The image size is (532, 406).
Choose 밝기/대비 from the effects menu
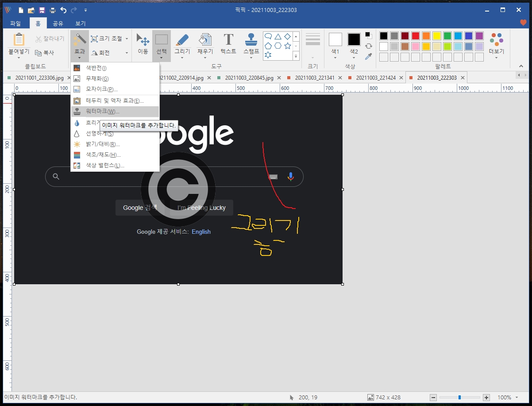click(115, 144)
